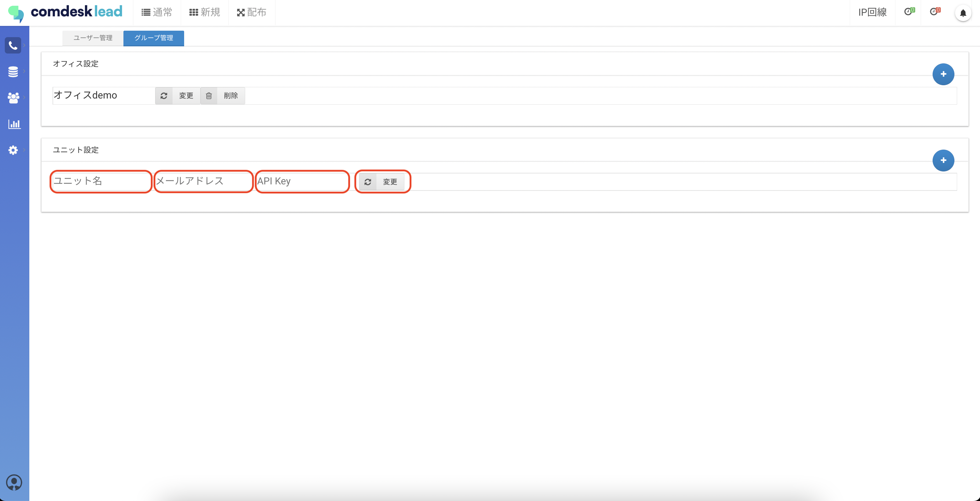The width and height of the screenshot is (980, 501).
Task: Open the settings gear in sidebar
Action: tap(13, 150)
